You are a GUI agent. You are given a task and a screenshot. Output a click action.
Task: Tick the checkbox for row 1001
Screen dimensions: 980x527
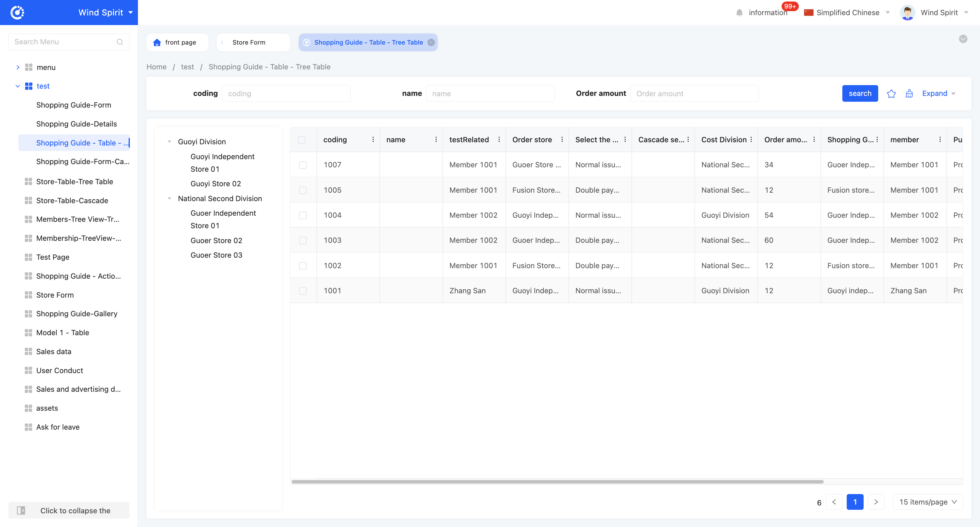(303, 291)
